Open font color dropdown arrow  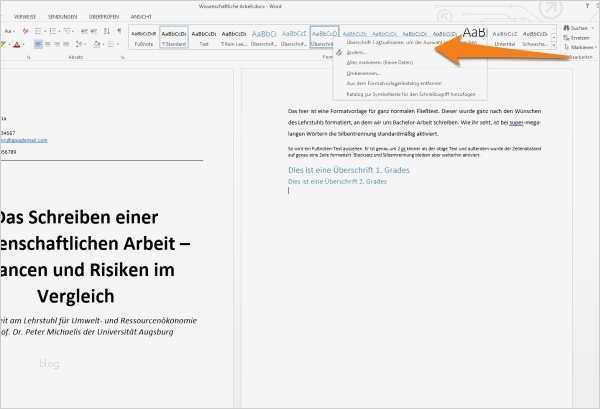(23, 45)
